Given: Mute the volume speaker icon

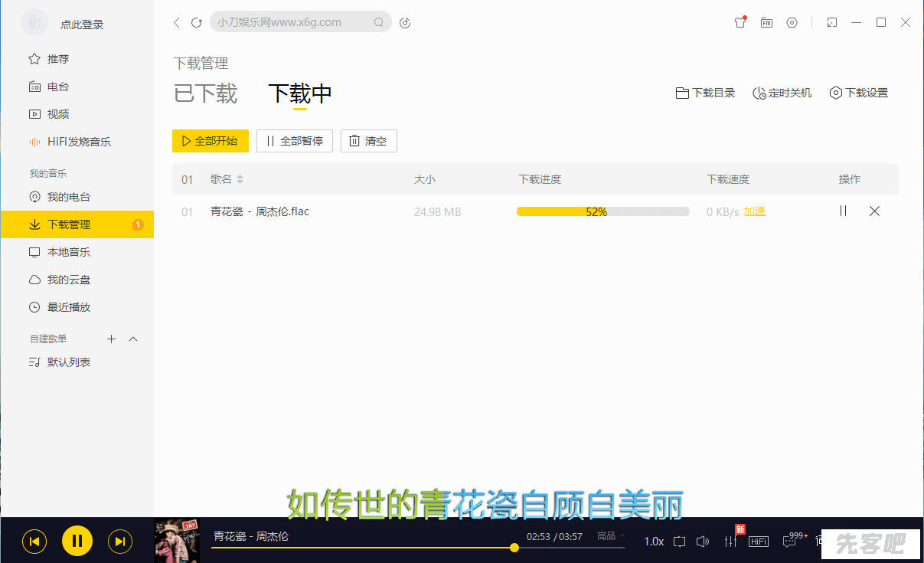Looking at the screenshot, I should pos(703,542).
